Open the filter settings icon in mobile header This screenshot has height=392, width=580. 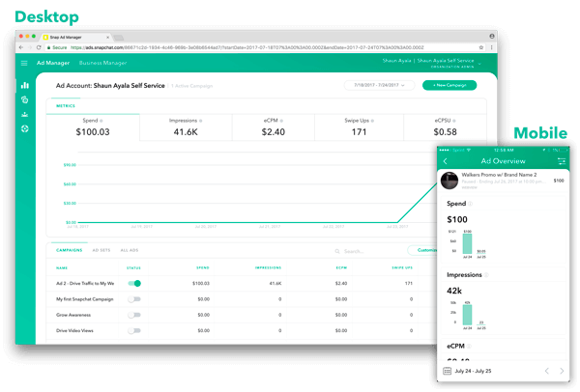(561, 161)
